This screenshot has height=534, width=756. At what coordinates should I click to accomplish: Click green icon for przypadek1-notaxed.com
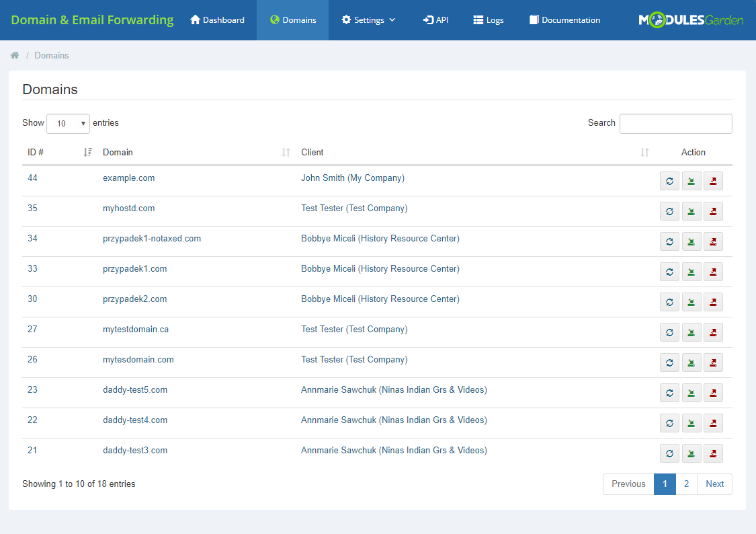click(691, 241)
